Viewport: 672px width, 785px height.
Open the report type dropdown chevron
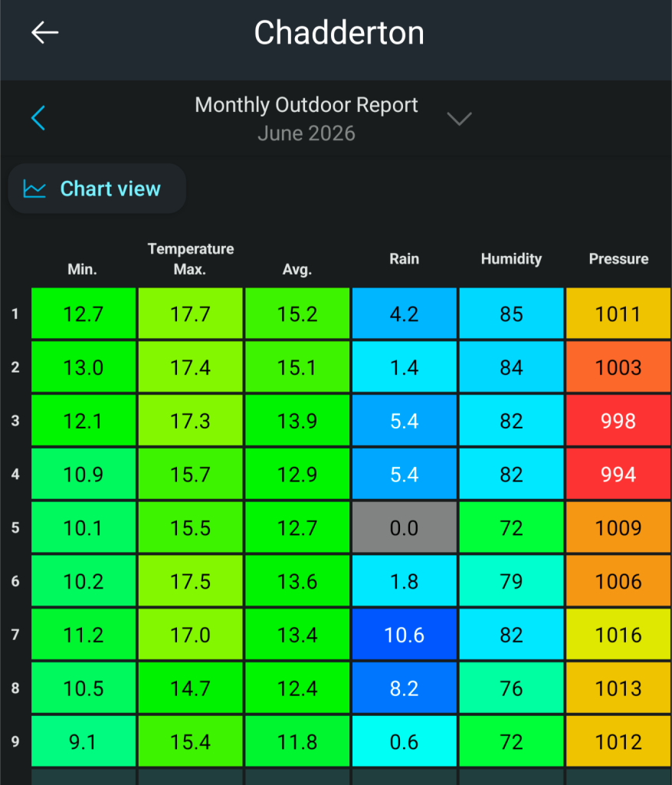tap(459, 119)
